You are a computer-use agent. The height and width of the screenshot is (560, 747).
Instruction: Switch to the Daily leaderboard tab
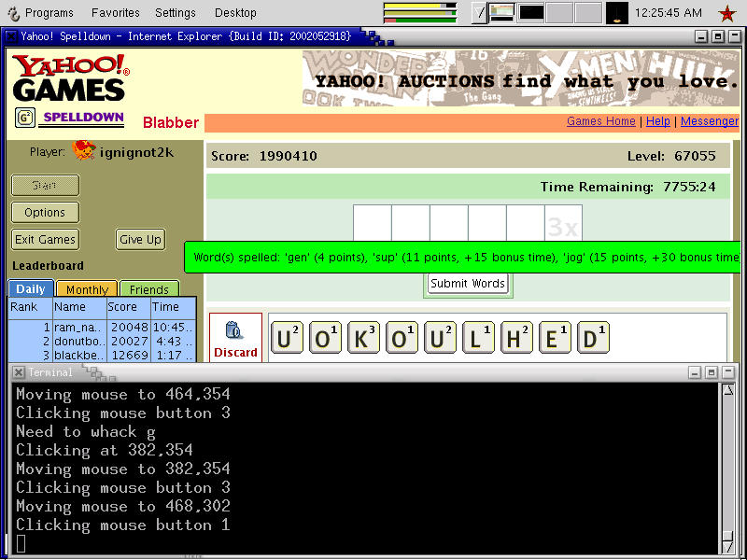pos(31,289)
